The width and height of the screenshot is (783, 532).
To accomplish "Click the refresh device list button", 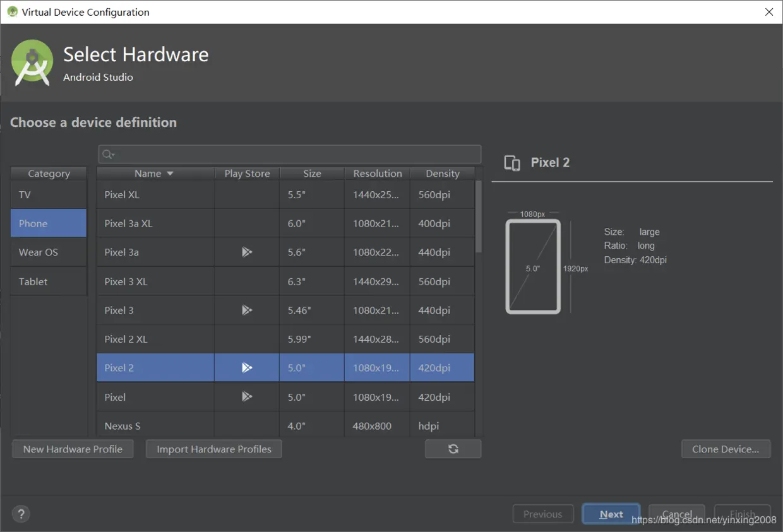I will (453, 449).
